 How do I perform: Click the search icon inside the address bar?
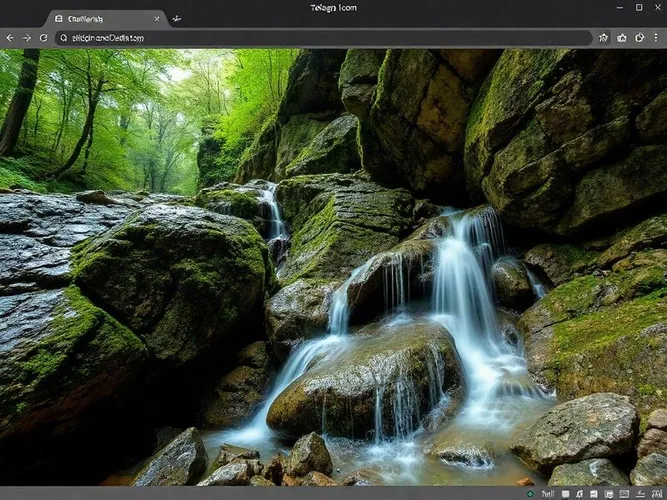[63, 38]
